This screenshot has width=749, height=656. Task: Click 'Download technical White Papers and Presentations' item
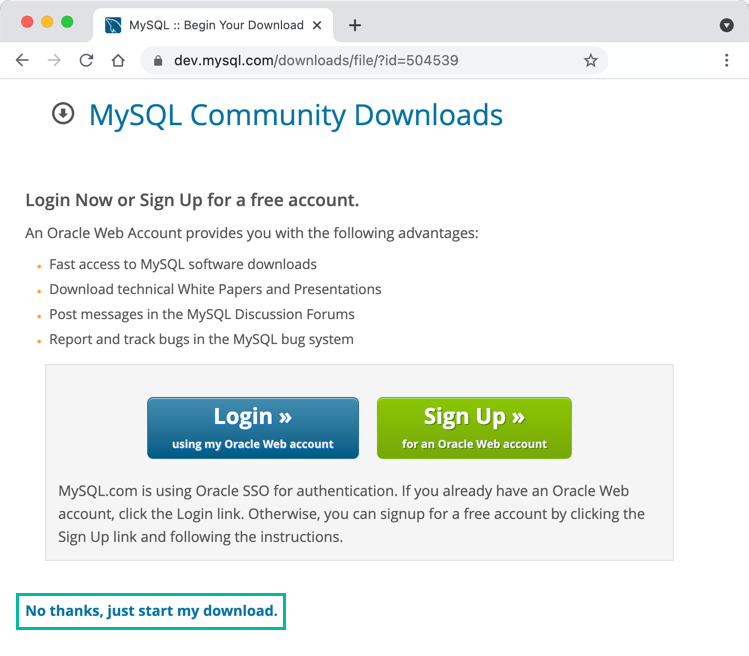[215, 289]
